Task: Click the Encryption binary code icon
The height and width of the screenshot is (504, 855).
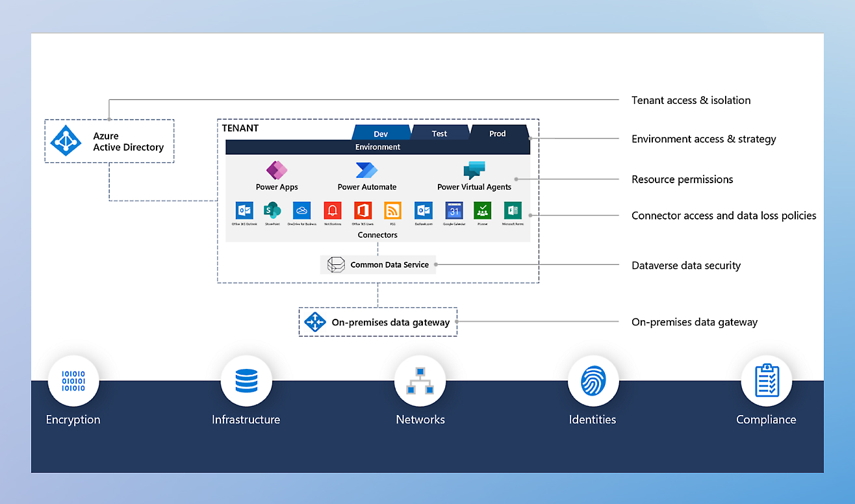Action: point(73,381)
